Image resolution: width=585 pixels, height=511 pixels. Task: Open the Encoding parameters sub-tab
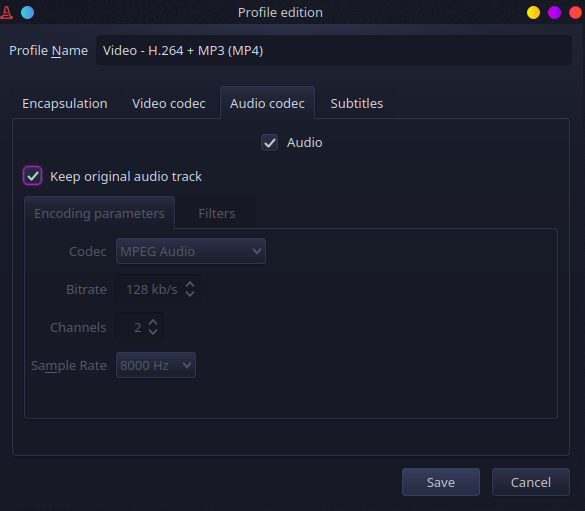99,213
